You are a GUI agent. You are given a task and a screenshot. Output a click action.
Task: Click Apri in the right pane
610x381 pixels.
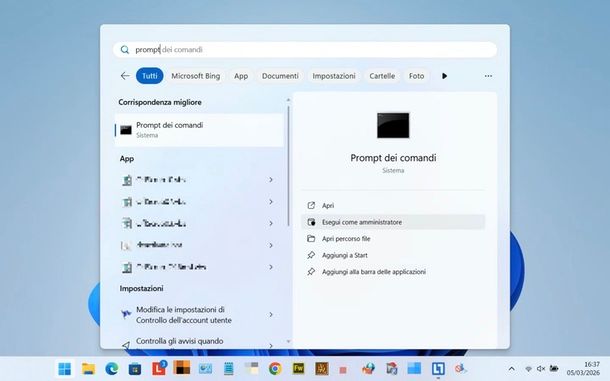[393, 205]
